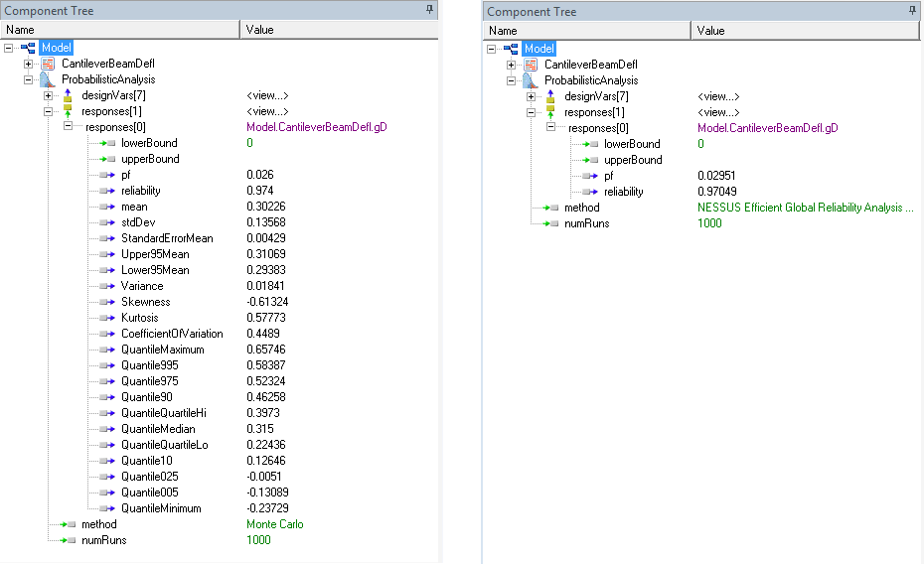Expand CantileverBeamDefl node in left tree

[x=29, y=64]
